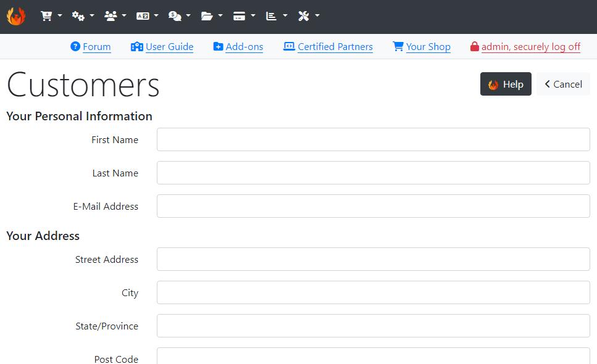This screenshot has width=597, height=364.
Task: Visit the Certified Partners link
Action: tap(335, 47)
